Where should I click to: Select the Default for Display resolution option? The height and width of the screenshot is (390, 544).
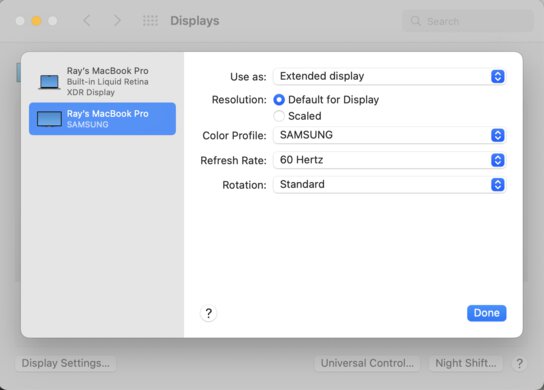point(279,100)
